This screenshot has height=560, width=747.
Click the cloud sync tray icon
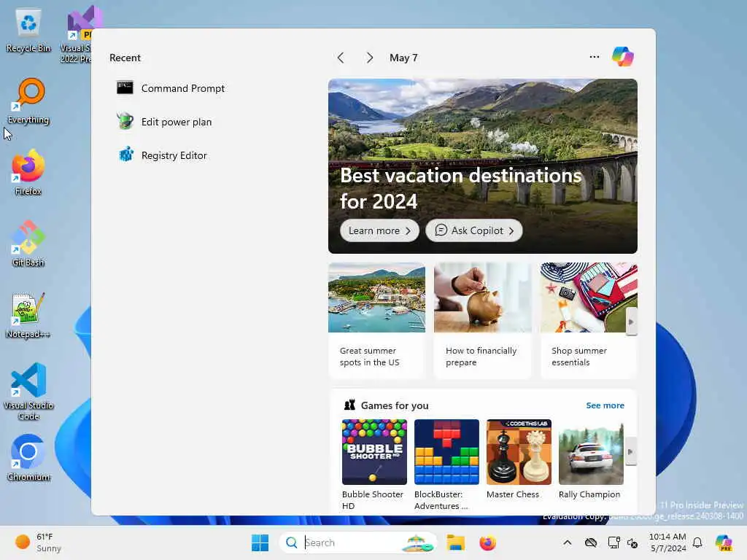pyautogui.click(x=591, y=542)
